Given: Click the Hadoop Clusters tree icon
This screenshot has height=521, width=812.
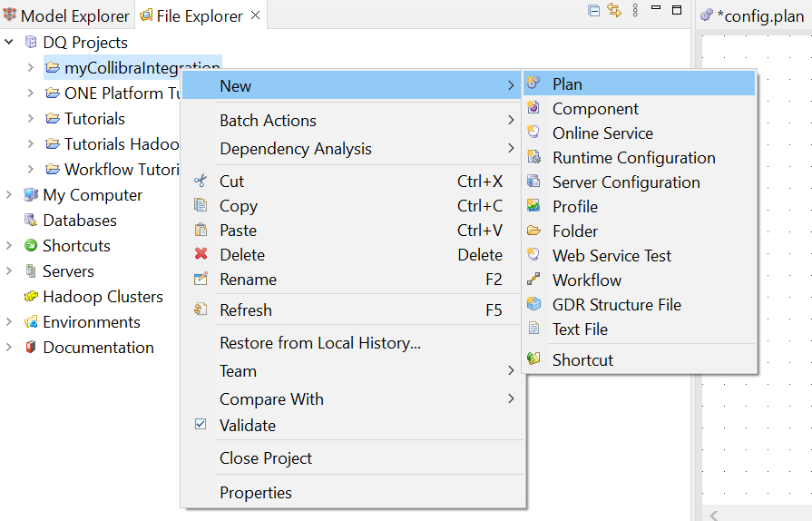Looking at the screenshot, I should pyautogui.click(x=31, y=297).
